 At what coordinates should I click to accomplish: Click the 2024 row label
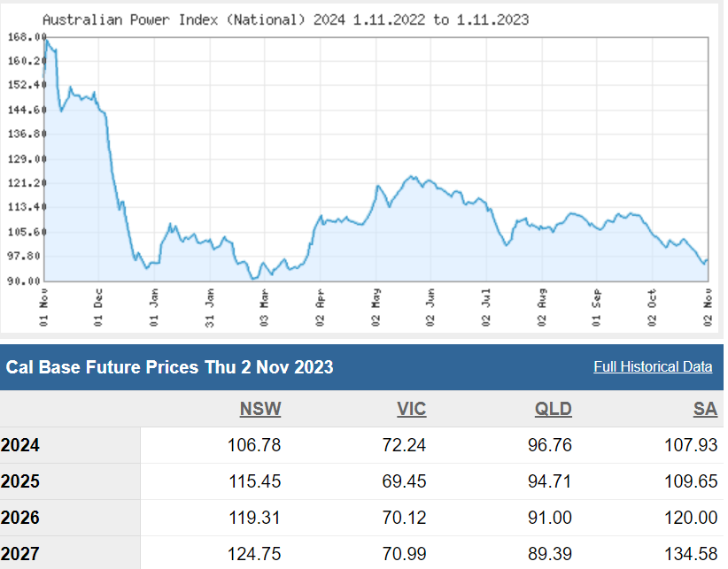point(20,445)
